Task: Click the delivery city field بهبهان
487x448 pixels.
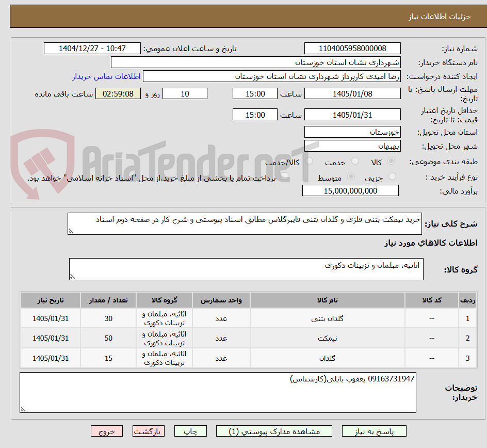Action: tap(352, 146)
